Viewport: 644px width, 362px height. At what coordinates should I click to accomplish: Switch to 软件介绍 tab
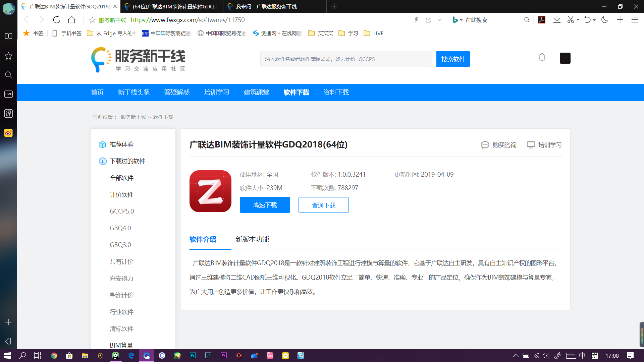click(x=203, y=239)
